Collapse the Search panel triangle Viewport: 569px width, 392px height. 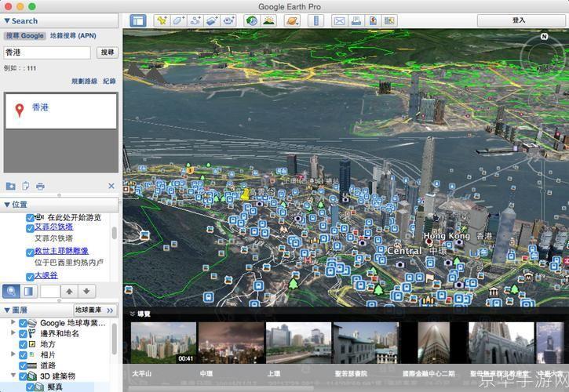tap(7, 20)
